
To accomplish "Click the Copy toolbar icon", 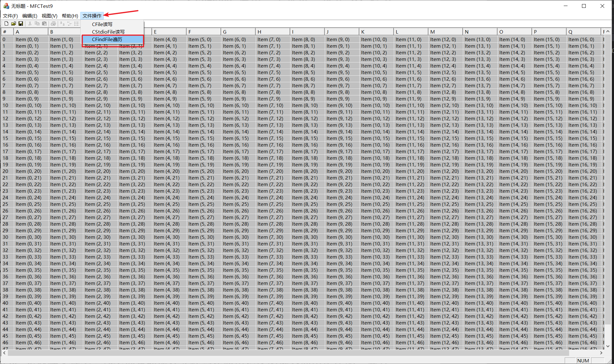I will pos(37,24).
